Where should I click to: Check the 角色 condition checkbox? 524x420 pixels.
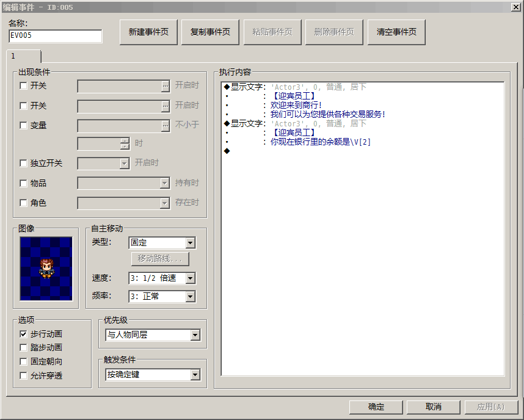pyautogui.click(x=23, y=203)
